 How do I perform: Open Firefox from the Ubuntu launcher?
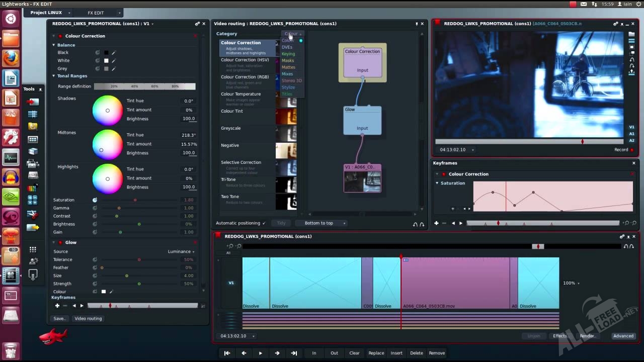pyautogui.click(x=11, y=58)
